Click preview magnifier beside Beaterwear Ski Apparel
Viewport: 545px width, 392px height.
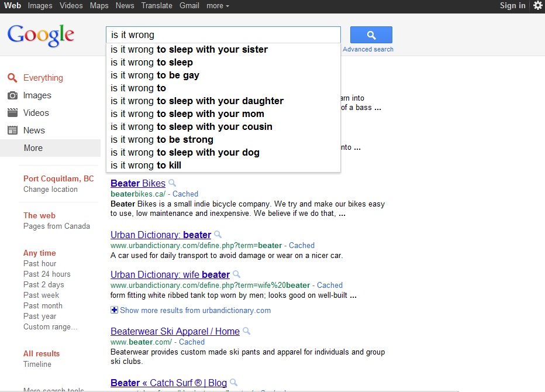tap(246, 331)
